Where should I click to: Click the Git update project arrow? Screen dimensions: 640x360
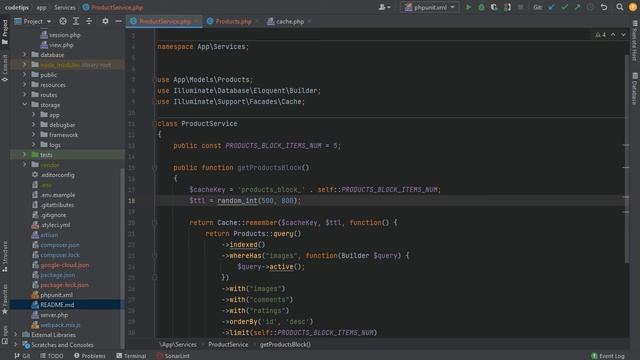551,7
